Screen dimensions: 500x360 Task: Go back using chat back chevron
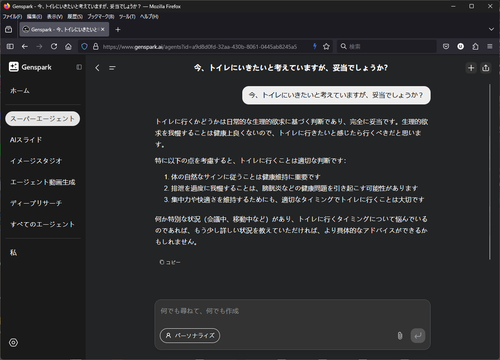point(97,68)
